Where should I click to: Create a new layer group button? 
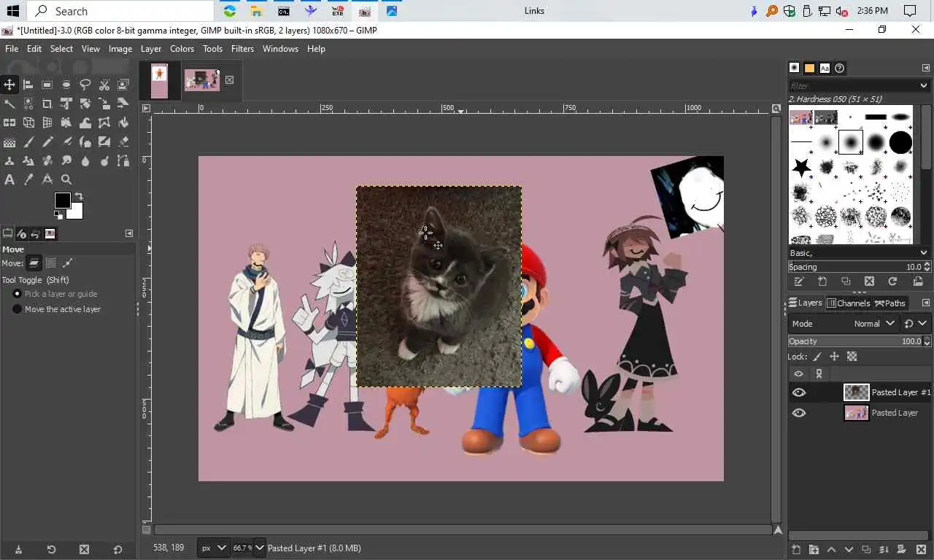point(814,549)
